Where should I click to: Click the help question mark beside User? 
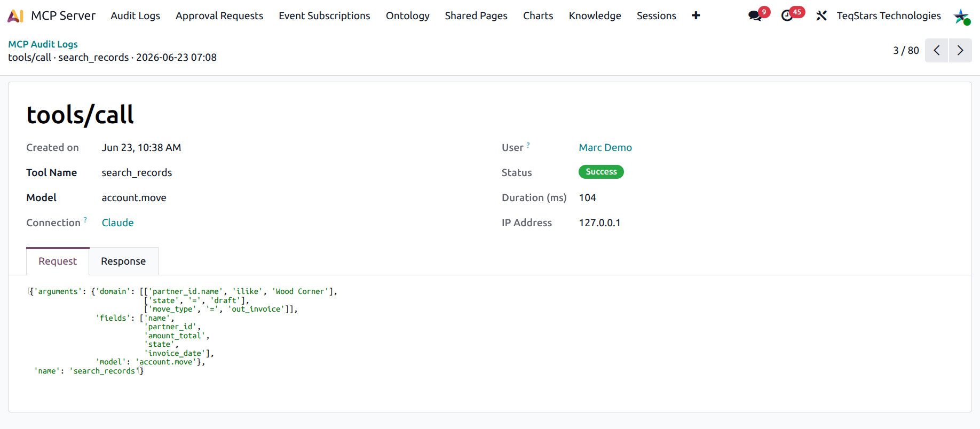tap(528, 145)
